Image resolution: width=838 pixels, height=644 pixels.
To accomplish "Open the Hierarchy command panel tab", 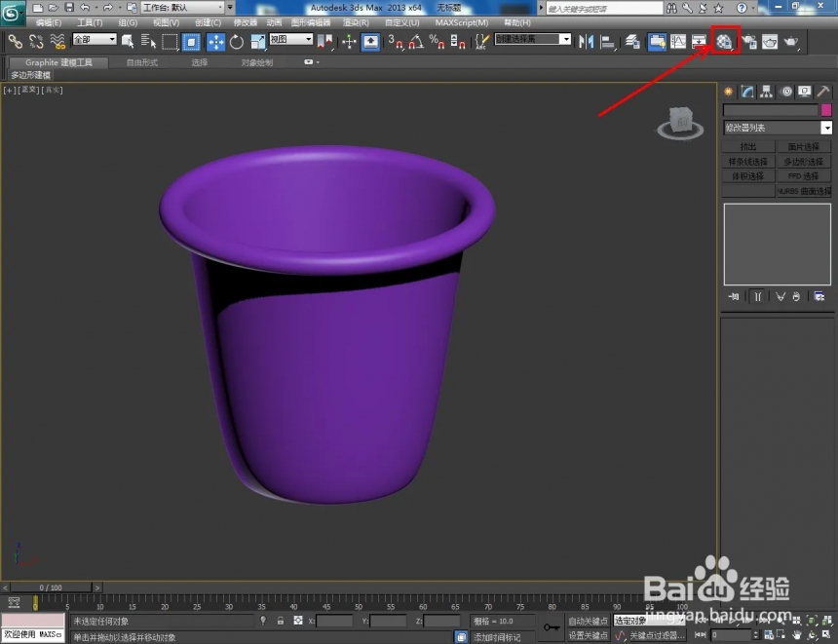I will 767,92.
